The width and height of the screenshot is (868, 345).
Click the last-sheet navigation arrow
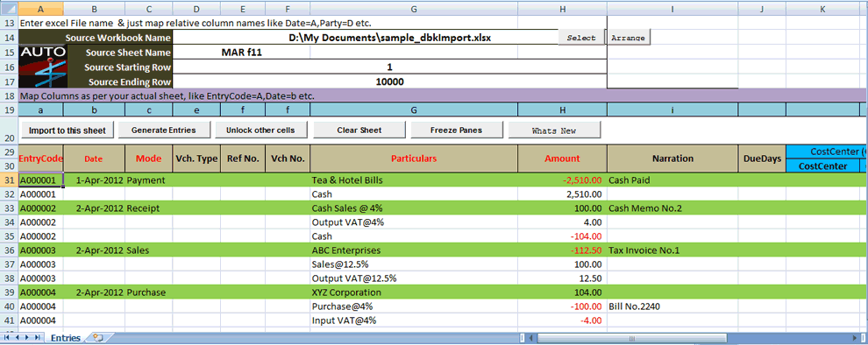coord(37,337)
